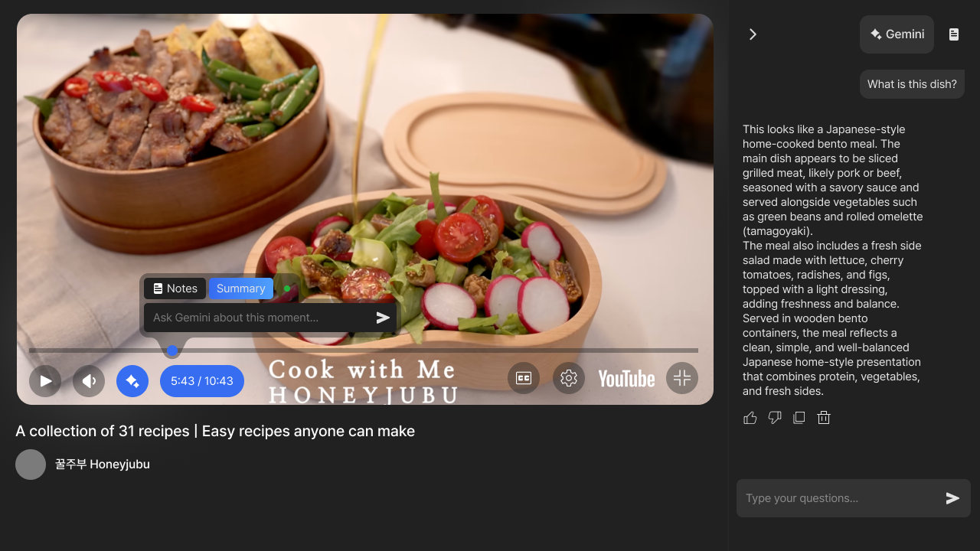Collapse the side panel with chevron
Image resolution: width=980 pixels, height=551 pixels.
[x=753, y=34]
